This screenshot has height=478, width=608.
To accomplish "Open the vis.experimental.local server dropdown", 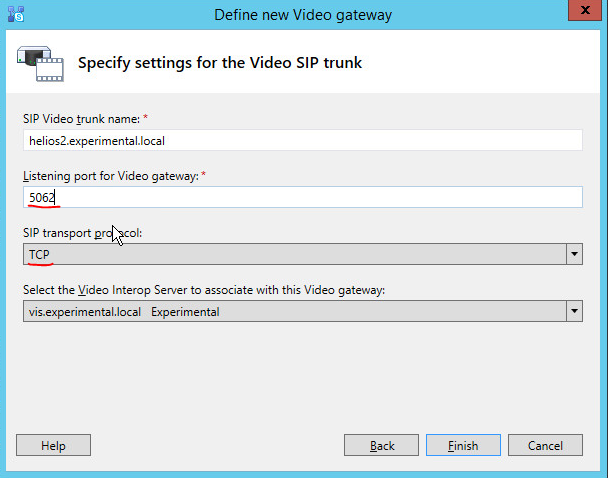I will pyautogui.click(x=294, y=312).
